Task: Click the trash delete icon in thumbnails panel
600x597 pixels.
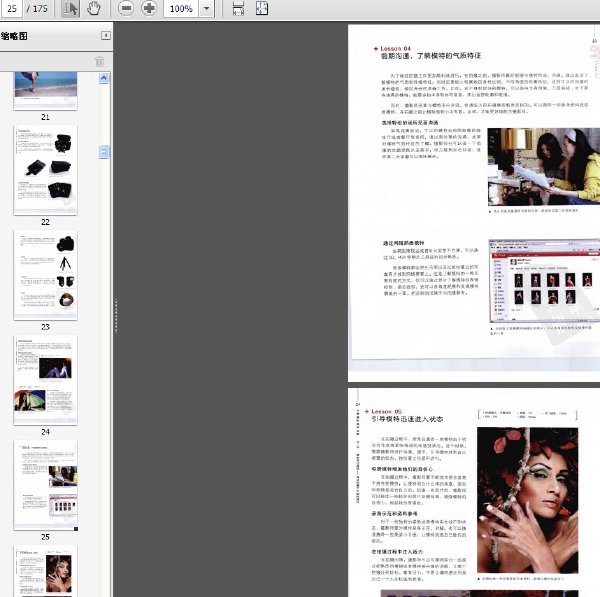Action: [99, 62]
